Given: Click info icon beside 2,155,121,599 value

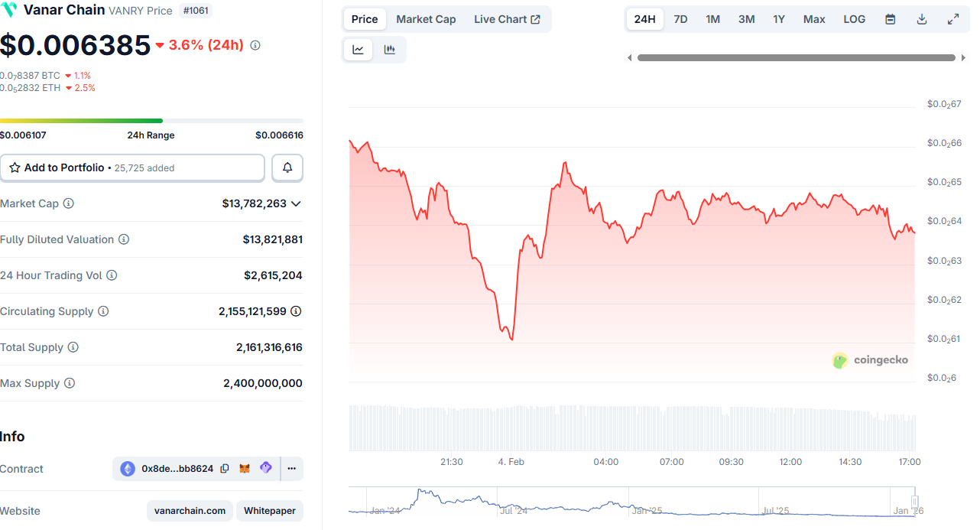Looking at the screenshot, I should [296, 311].
